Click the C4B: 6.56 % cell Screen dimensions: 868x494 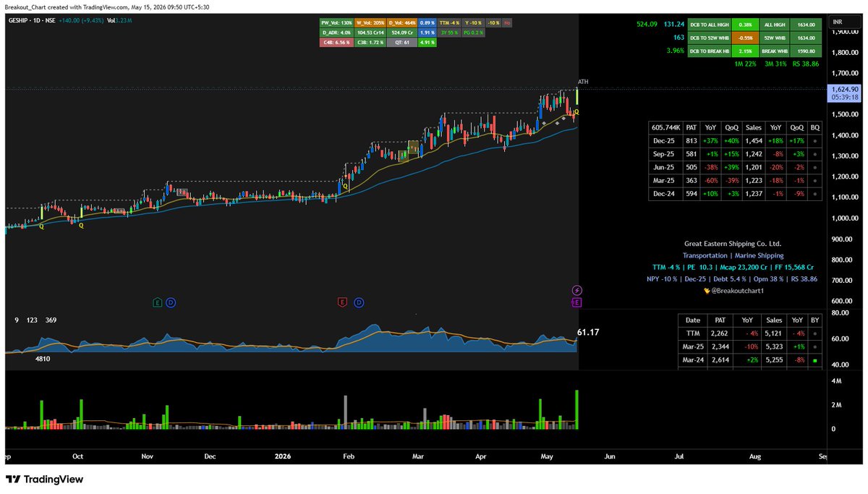point(336,43)
